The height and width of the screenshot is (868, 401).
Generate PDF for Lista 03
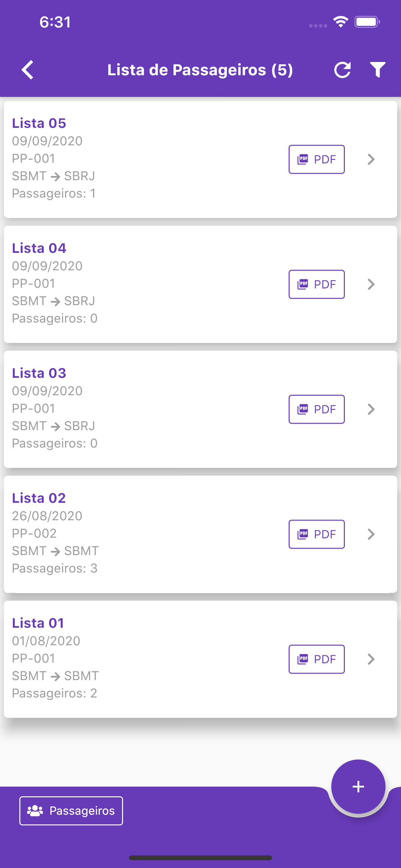pyautogui.click(x=316, y=409)
